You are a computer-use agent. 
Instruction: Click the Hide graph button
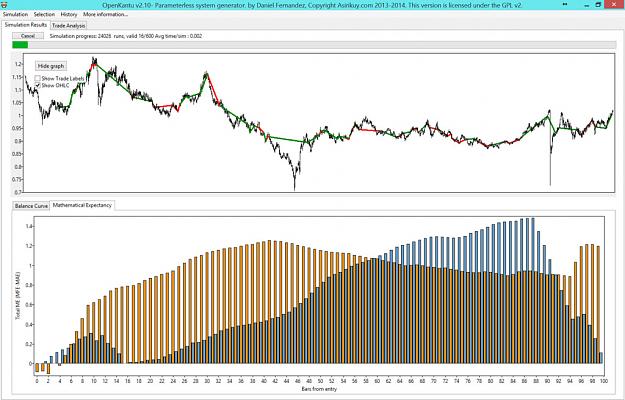pyautogui.click(x=51, y=66)
